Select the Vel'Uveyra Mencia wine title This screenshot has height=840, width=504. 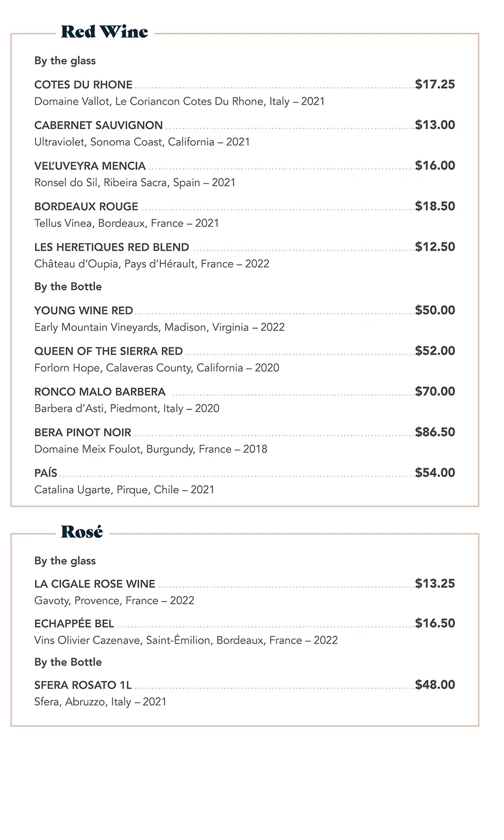[x=90, y=166]
